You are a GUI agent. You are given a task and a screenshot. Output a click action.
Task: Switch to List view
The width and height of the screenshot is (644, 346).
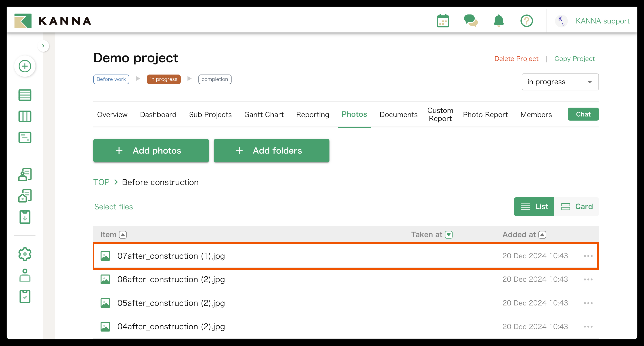(534, 207)
